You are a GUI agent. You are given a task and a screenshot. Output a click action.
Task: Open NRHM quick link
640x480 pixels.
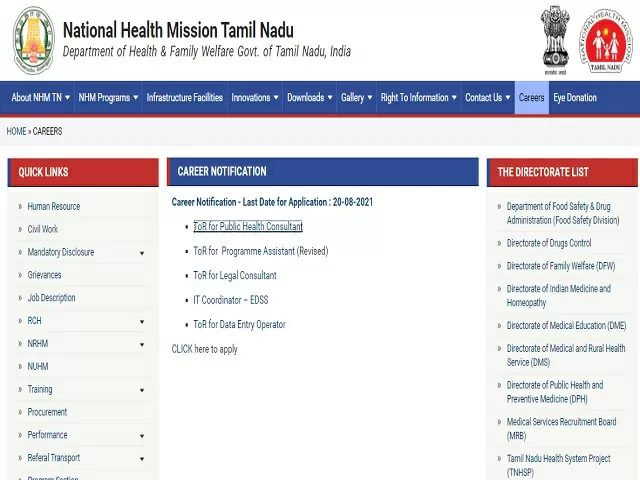(38, 344)
